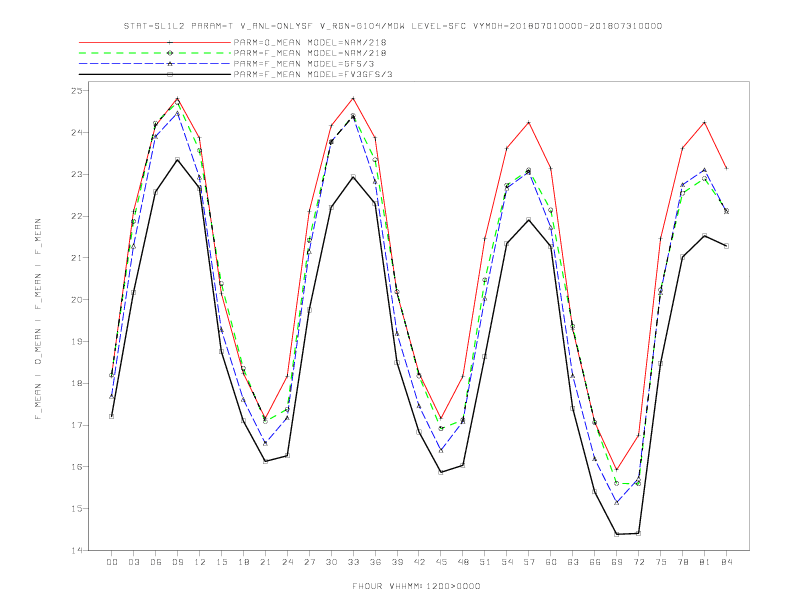Click x-axis forecast hour label 48
This screenshot has height=612, width=792.
tap(463, 562)
